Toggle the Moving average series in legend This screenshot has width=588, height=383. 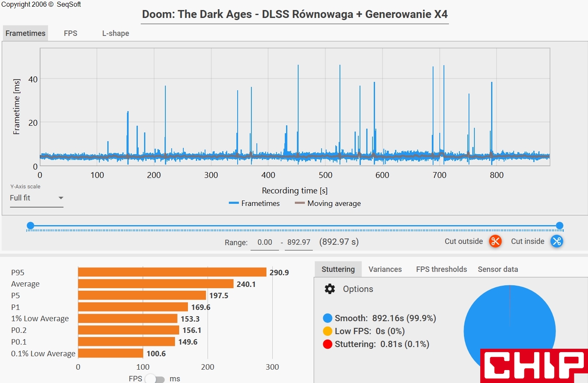(328, 203)
